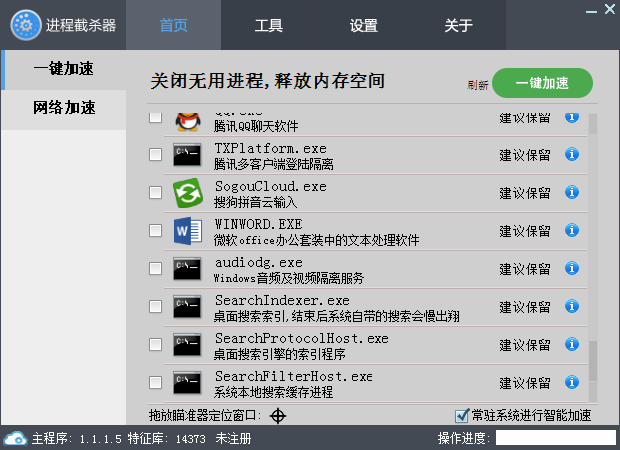Open info for SearchIndexer.exe
This screenshot has width=620, height=450.
click(x=572, y=306)
